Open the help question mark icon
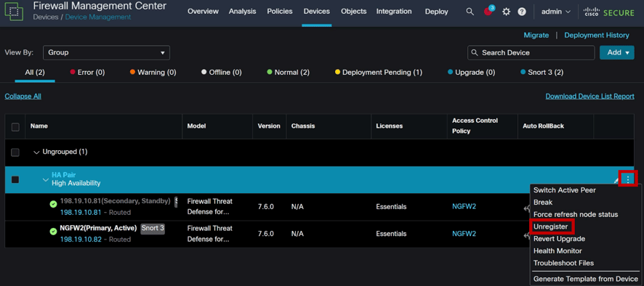 tap(522, 12)
